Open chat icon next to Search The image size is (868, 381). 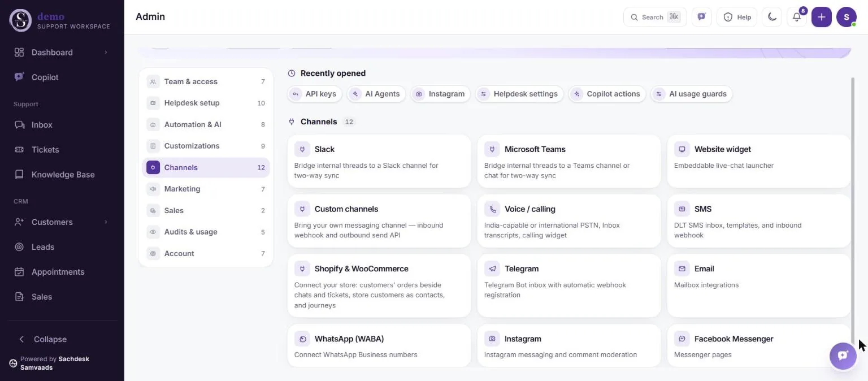pyautogui.click(x=702, y=17)
